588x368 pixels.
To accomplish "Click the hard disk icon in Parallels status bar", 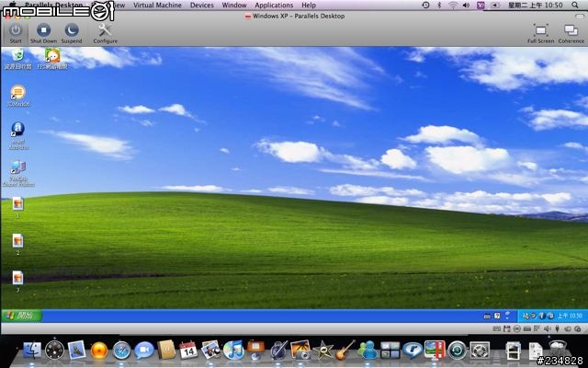I will coord(526,329).
